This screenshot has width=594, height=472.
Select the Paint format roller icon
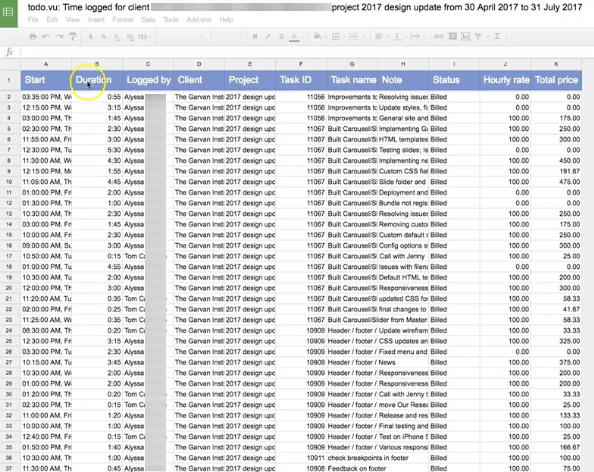73,37
